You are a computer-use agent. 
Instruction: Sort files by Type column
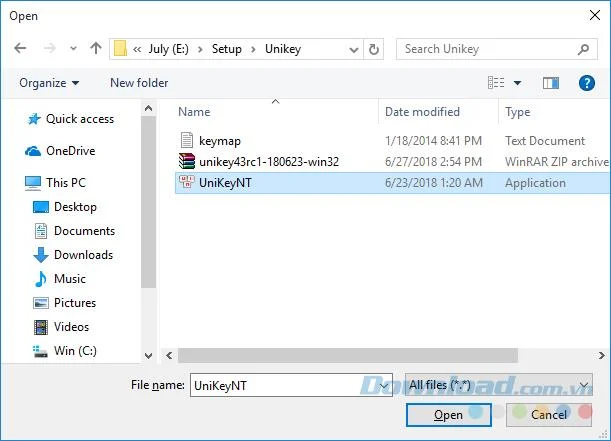[x=517, y=112]
